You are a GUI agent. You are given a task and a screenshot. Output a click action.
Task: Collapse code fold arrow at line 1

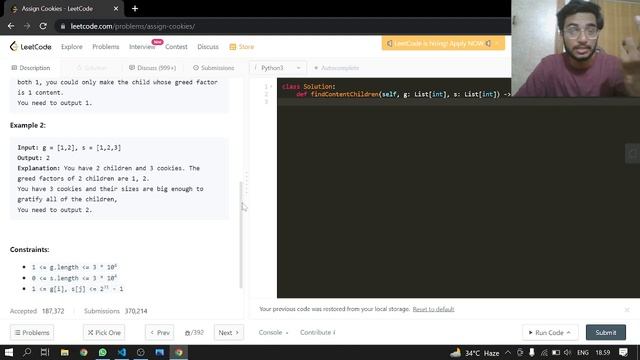[271, 87]
